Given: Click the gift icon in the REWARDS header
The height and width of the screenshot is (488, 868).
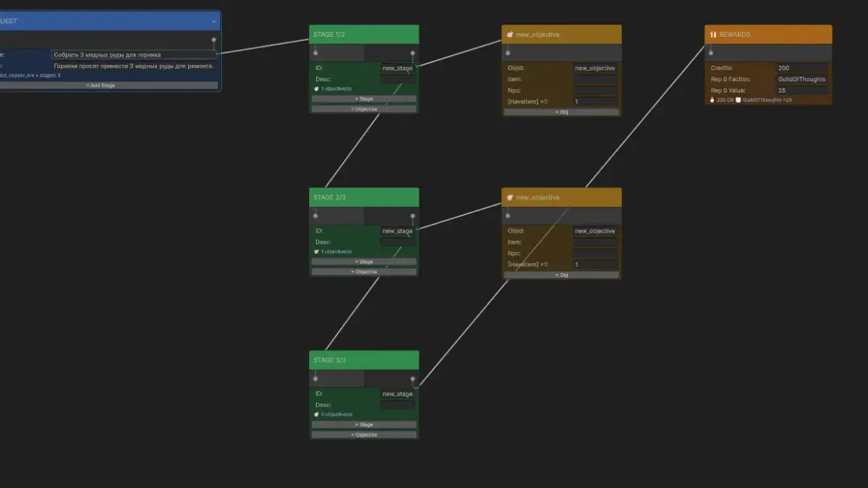Looking at the screenshot, I should tap(712, 35).
